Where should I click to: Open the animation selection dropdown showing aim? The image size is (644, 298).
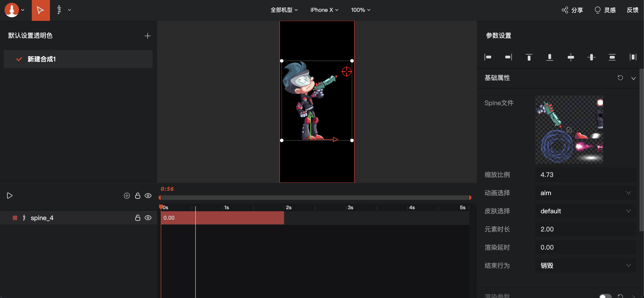coord(585,193)
